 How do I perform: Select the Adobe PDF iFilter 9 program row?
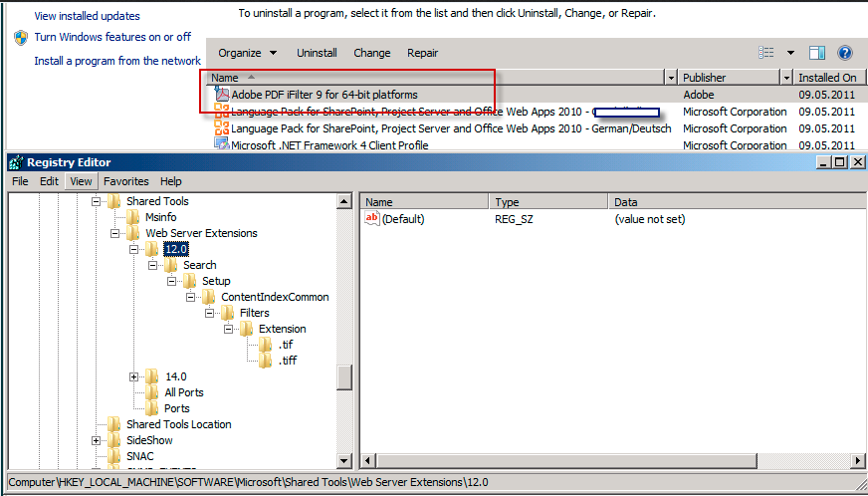535,95
